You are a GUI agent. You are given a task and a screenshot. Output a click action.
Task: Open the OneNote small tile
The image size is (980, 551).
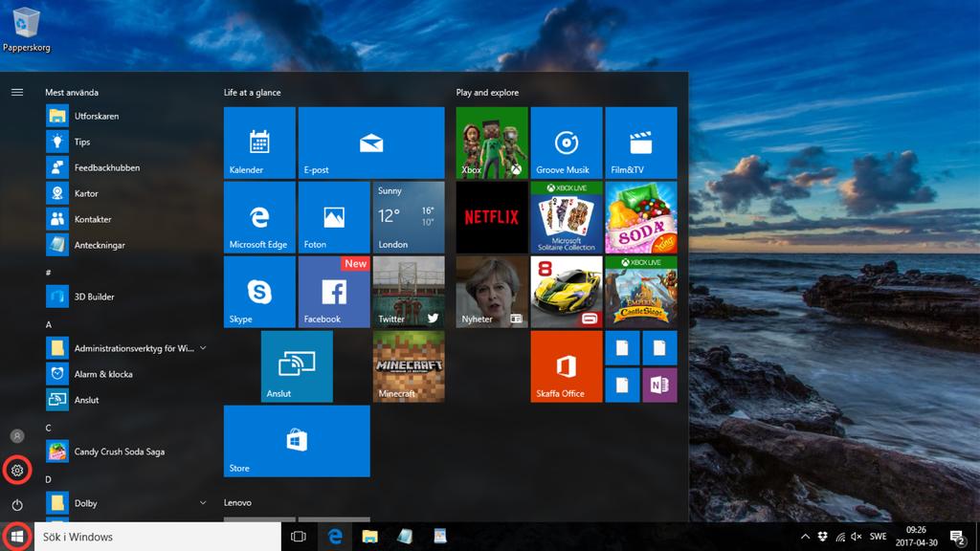(659, 385)
